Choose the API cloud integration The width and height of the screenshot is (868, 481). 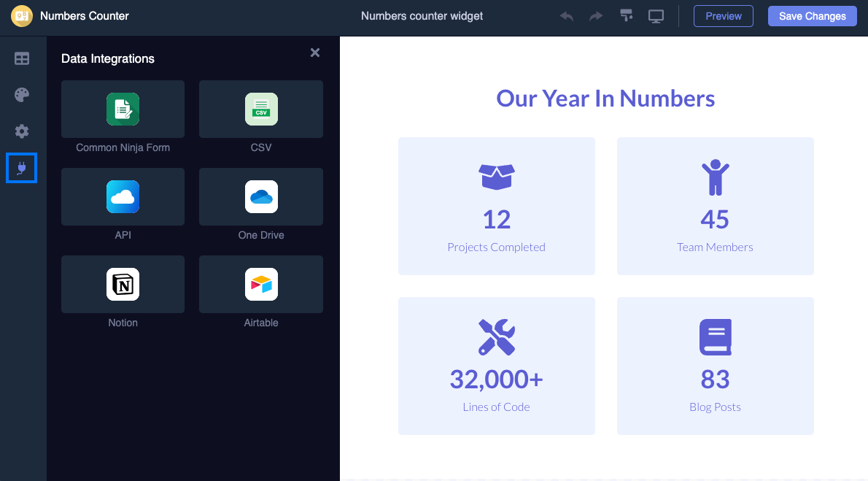123,197
